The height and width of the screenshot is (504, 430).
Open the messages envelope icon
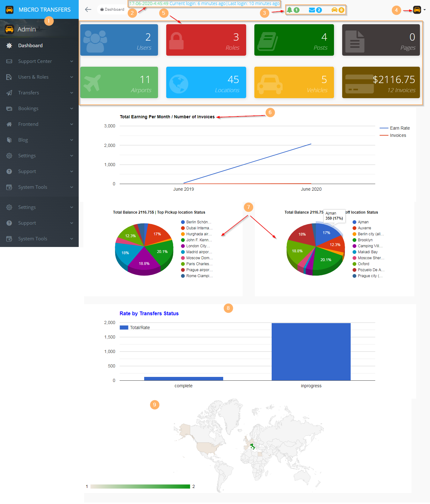pos(312,10)
